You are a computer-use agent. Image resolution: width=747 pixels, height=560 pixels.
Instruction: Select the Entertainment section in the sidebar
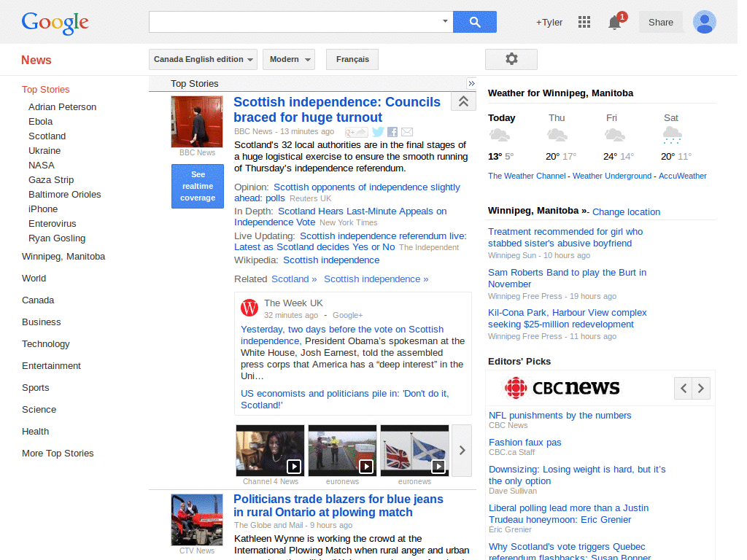pos(52,366)
